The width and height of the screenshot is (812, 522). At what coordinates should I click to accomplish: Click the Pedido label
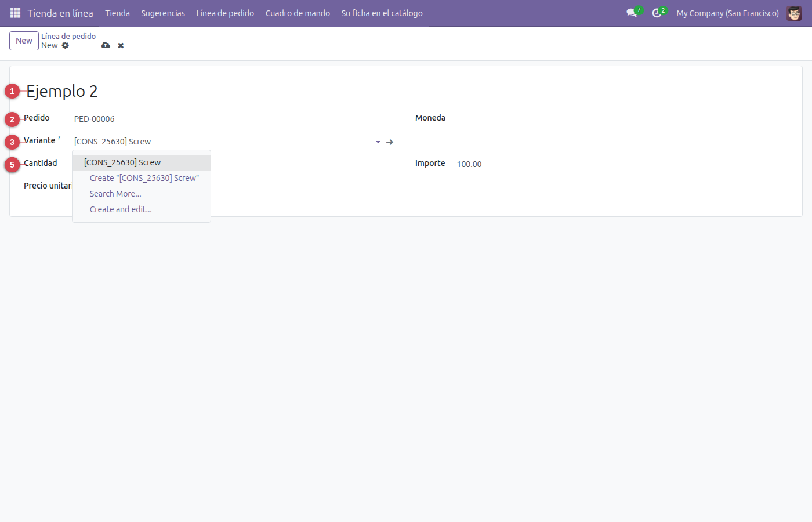(x=37, y=118)
